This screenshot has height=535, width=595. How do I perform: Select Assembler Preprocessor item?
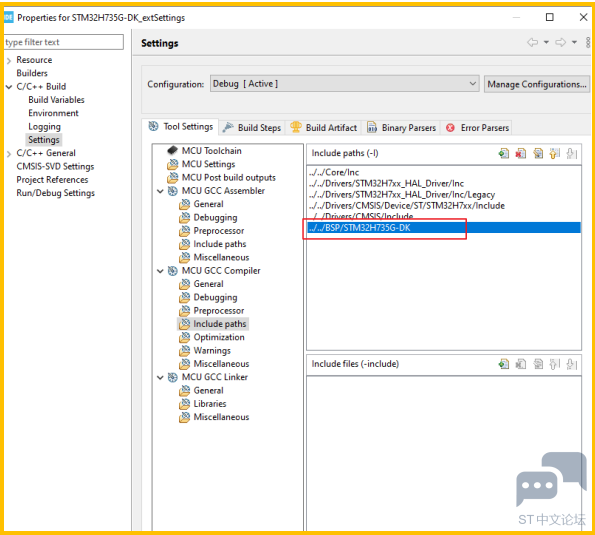(219, 231)
